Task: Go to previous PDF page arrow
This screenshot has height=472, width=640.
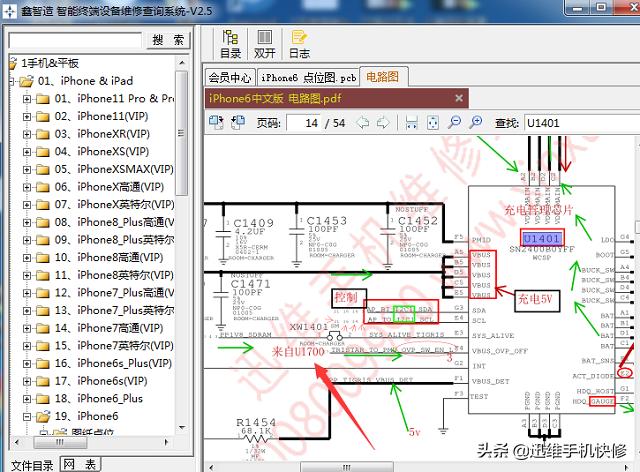Action: [362, 122]
